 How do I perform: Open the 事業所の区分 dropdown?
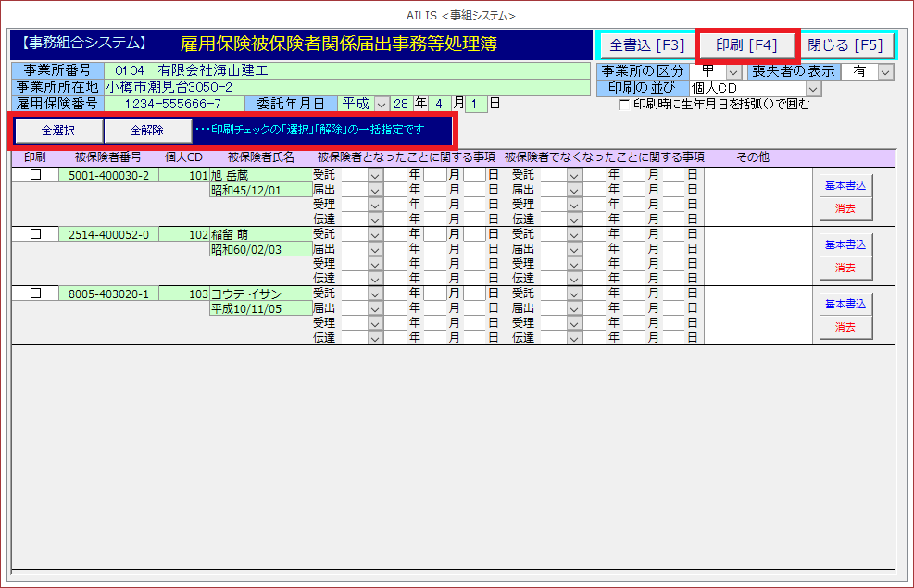(x=732, y=71)
